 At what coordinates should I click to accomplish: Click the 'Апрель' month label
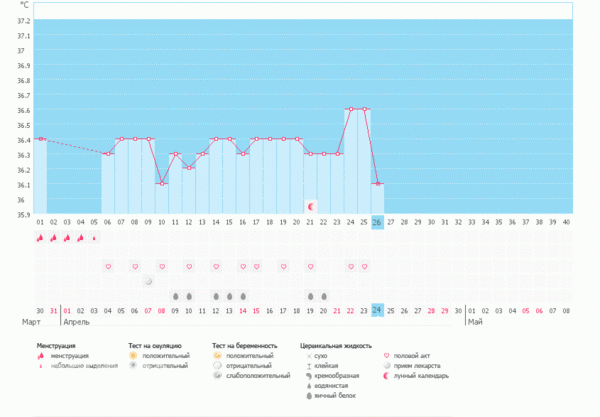coord(76,324)
